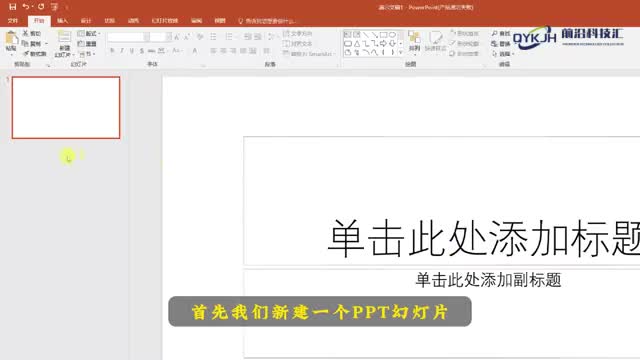Switch to the Transitions (切换) tab
Screen dimensions: 640x360
109,21
